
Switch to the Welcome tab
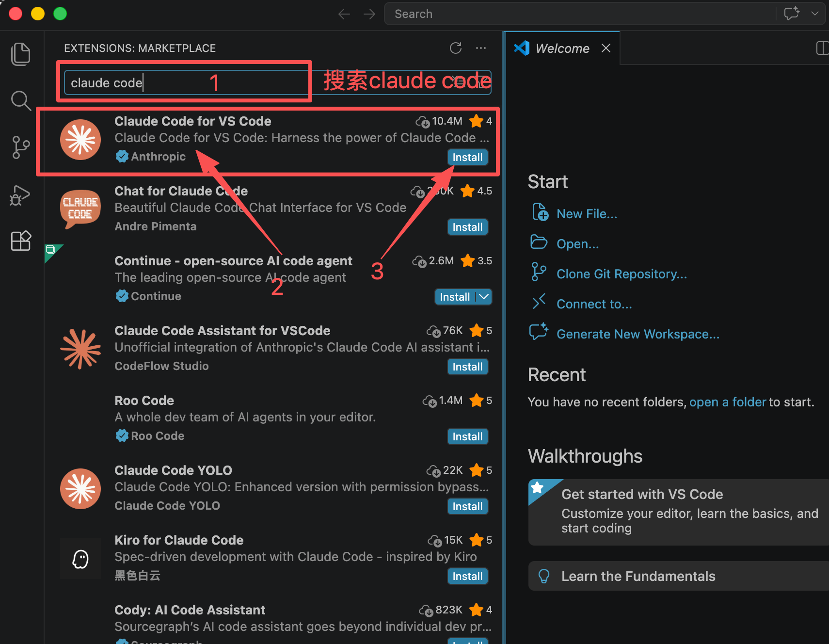(562, 48)
